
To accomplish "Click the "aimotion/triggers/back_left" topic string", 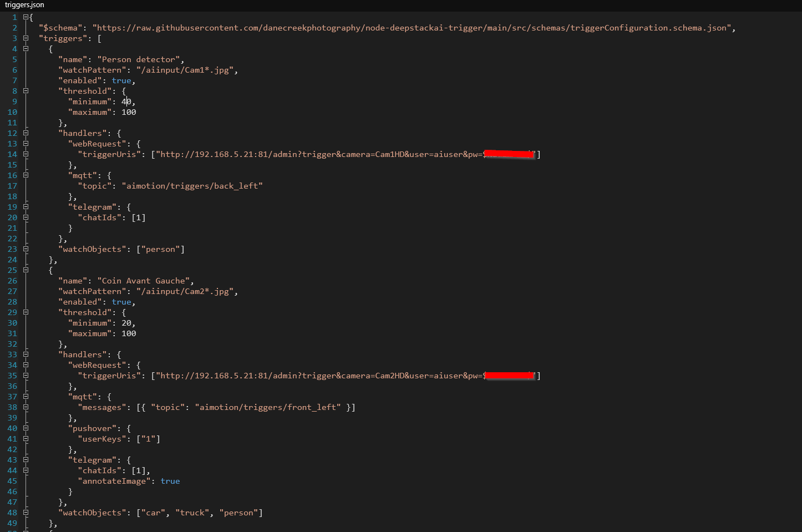I will point(192,186).
